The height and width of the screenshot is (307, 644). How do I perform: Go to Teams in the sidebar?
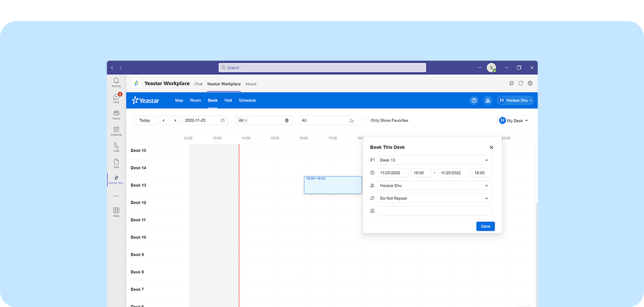point(116,115)
